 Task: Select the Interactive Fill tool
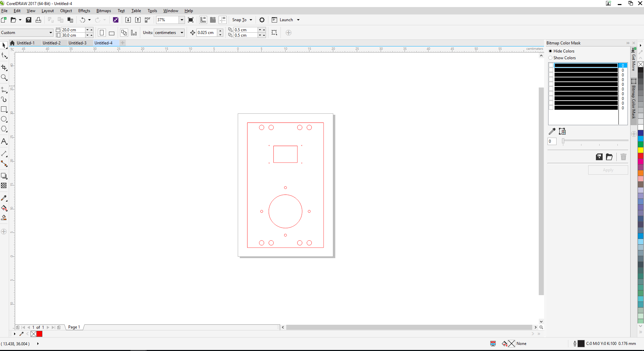tap(4, 208)
